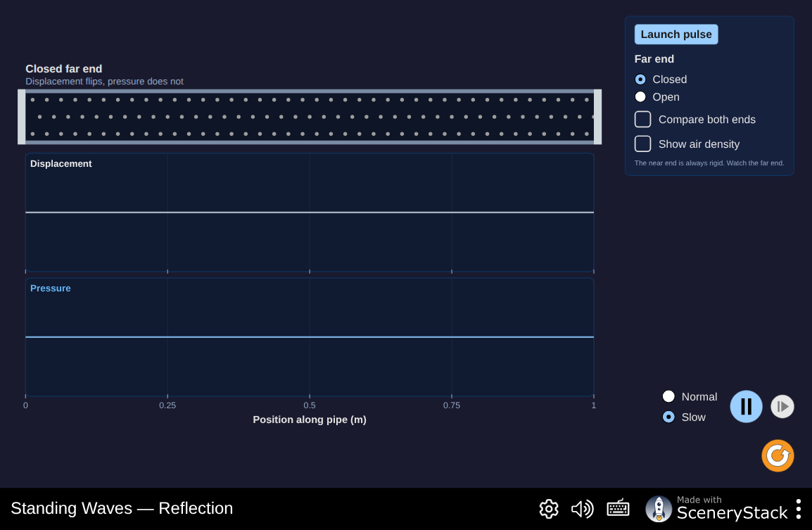812x530 pixels.
Task: Click 'Displacement flips, pressure does not' text
Action: (104, 82)
